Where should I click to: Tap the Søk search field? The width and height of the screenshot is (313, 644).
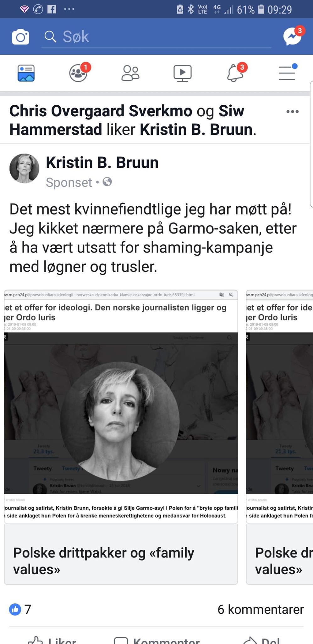coord(156,37)
